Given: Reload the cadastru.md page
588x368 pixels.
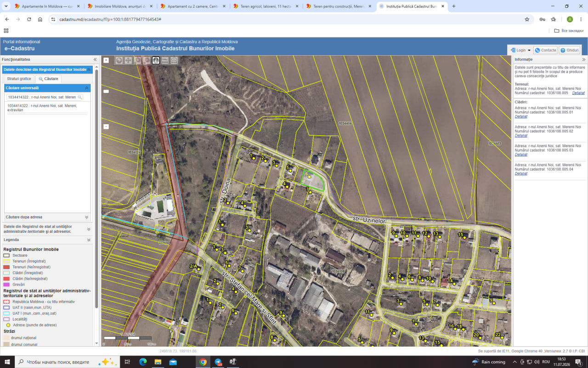Looking at the screenshot, I should [29, 19].
